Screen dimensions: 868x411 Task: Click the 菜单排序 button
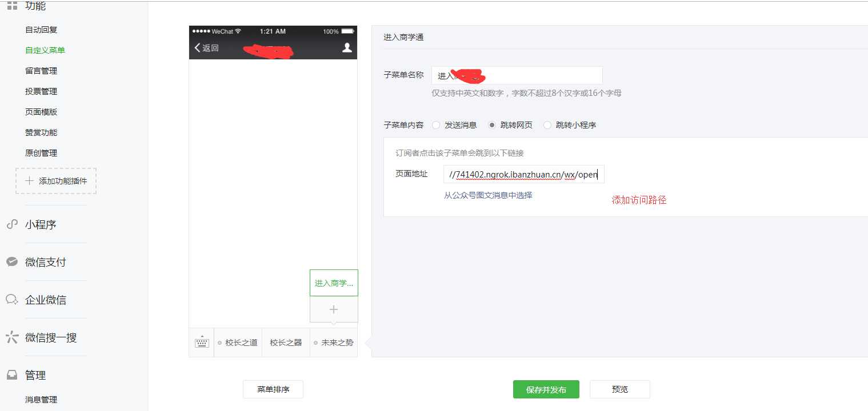(273, 389)
